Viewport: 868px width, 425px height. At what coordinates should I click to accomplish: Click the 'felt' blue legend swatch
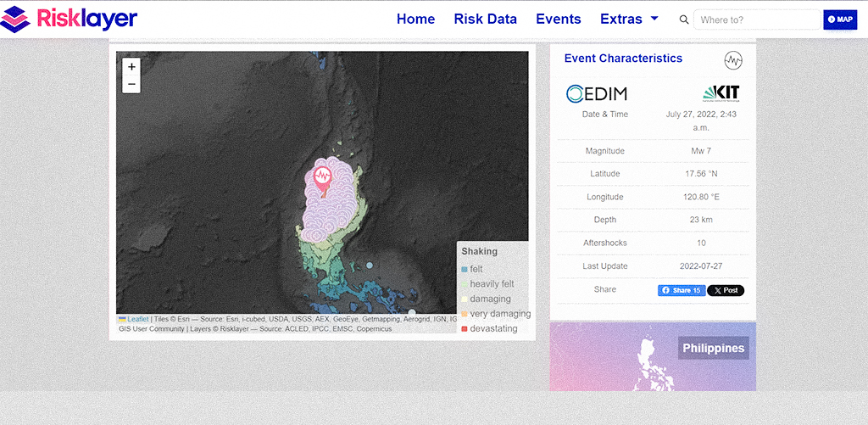(x=464, y=270)
